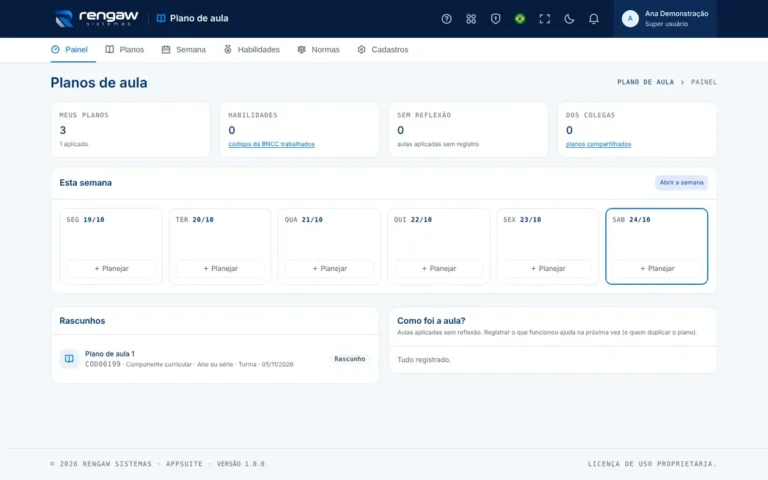Switch to the Semana tab

(184, 49)
